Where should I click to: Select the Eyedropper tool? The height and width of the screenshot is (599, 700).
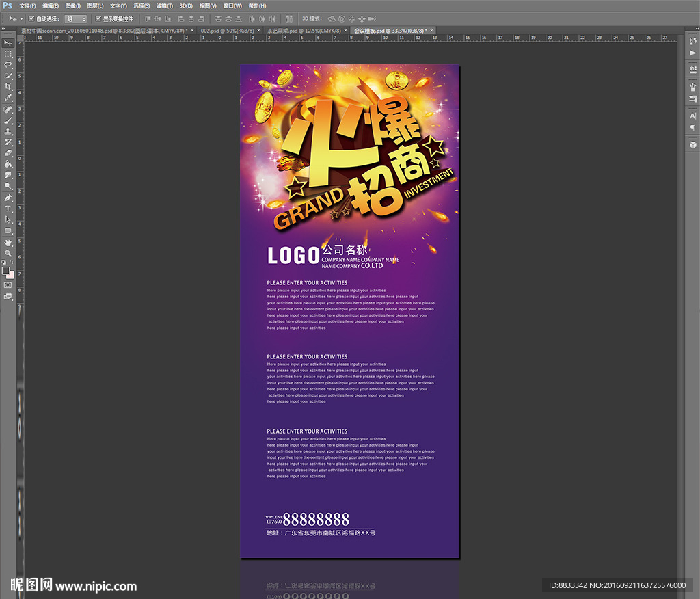coord(8,98)
